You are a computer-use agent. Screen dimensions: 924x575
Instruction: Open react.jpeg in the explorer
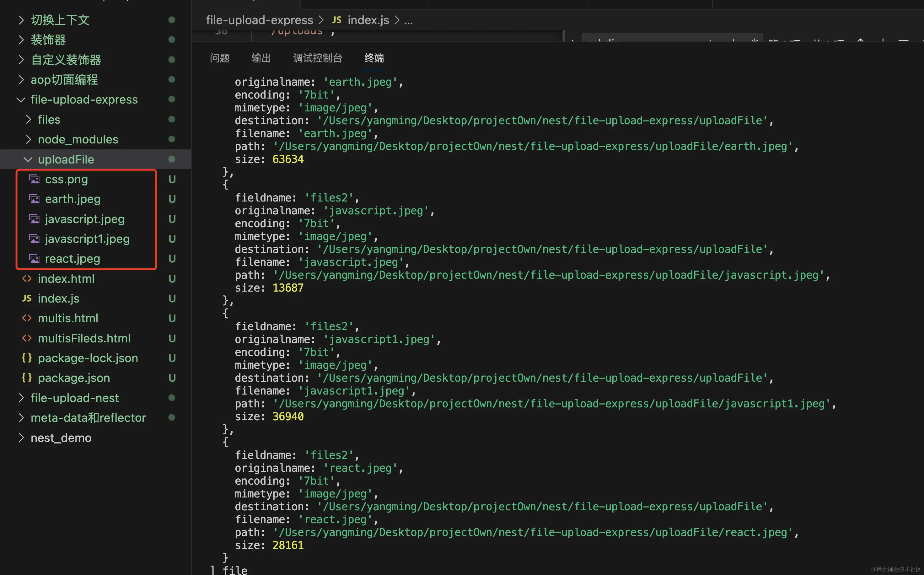pos(73,259)
